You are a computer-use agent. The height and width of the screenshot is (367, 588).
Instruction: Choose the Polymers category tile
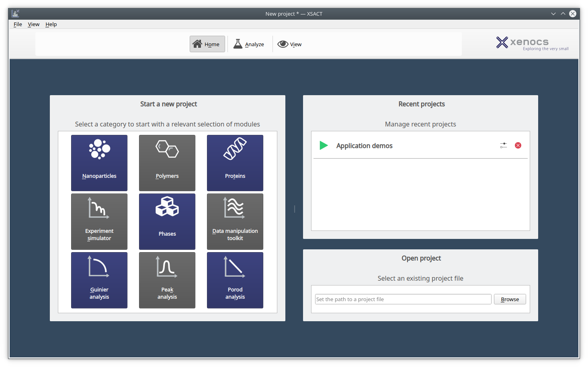coord(167,163)
